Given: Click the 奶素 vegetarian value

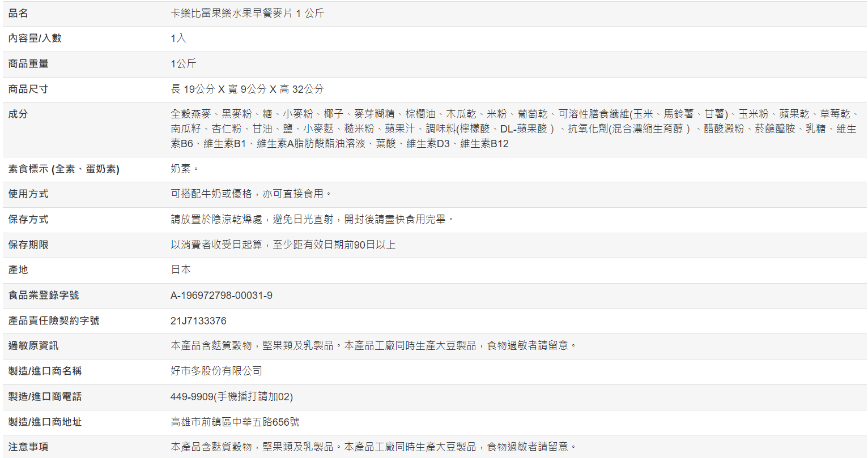Looking at the screenshot, I should click(x=185, y=169).
